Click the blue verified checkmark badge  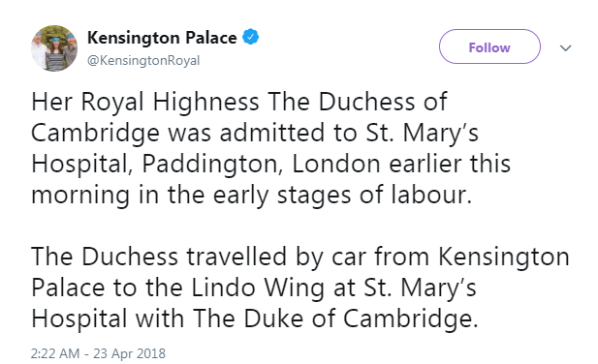pos(251,37)
